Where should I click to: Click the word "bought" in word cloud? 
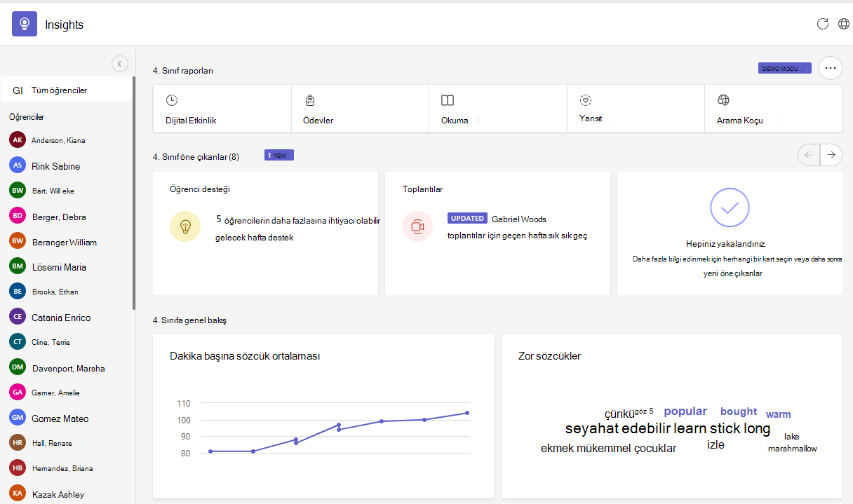pos(739,412)
